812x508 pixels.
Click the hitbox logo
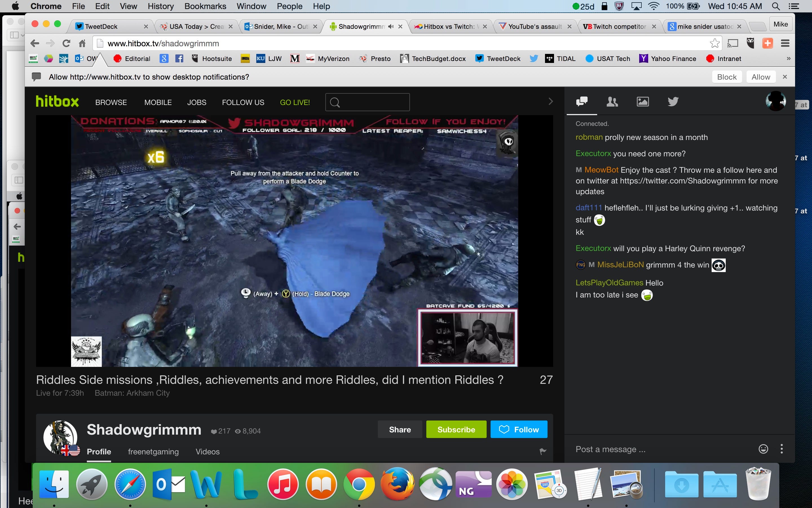[x=58, y=102]
